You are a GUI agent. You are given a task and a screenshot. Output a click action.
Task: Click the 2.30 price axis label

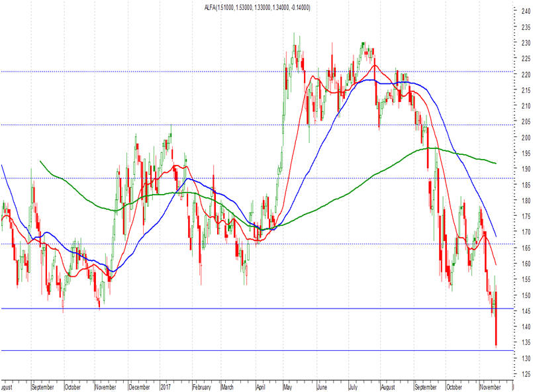pos(526,43)
